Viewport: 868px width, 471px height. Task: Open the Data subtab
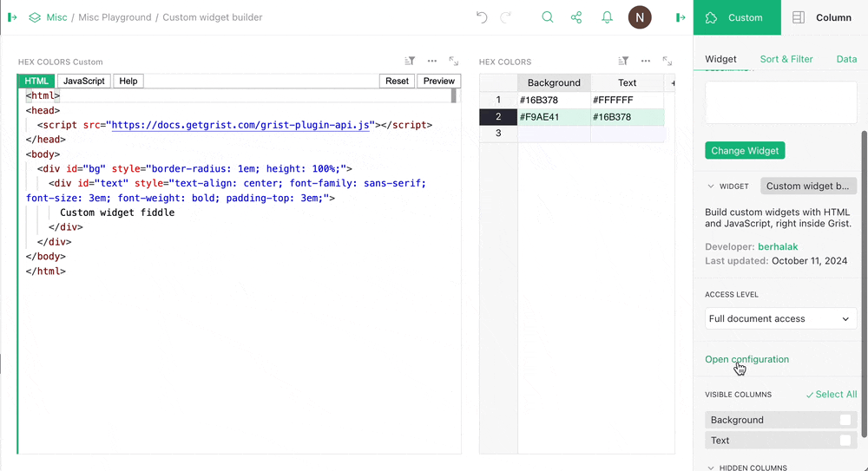(x=846, y=59)
